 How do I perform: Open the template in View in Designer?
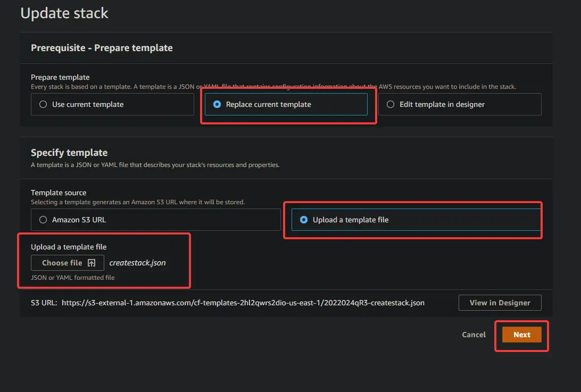pyautogui.click(x=500, y=302)
